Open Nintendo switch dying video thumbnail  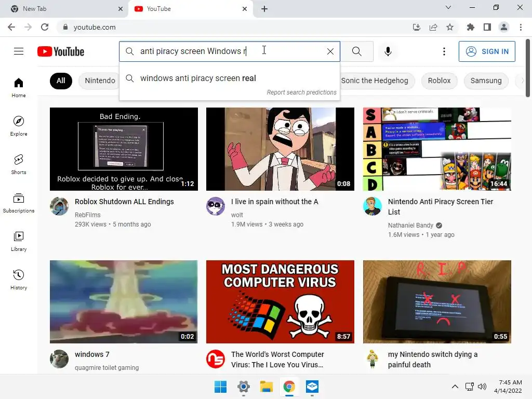pyautogui.click(x=437, y=302)
